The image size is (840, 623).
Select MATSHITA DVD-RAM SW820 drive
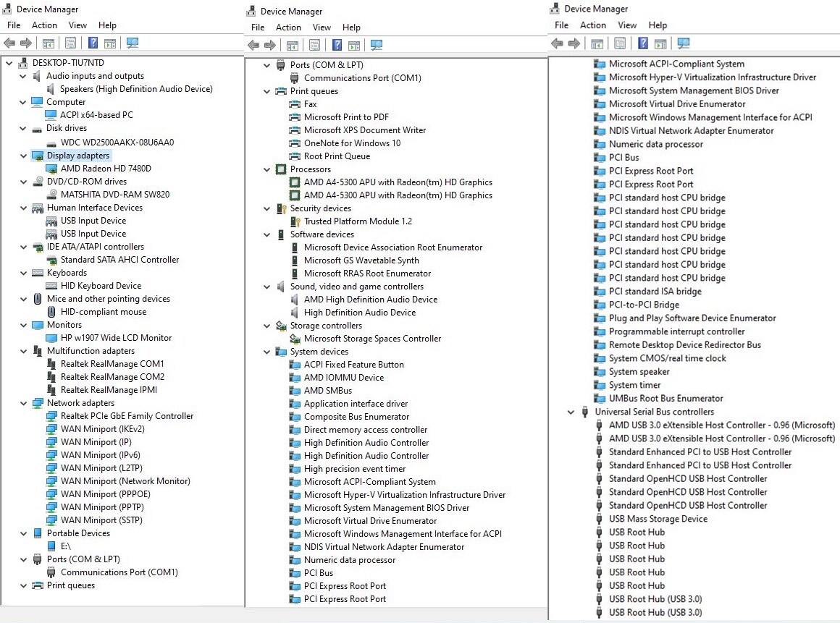(115, 195)
